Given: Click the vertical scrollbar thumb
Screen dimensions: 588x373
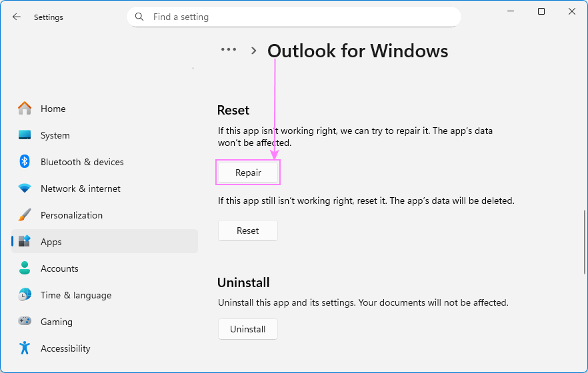Looking at the screenshot, I should click(x=584, y=242).
